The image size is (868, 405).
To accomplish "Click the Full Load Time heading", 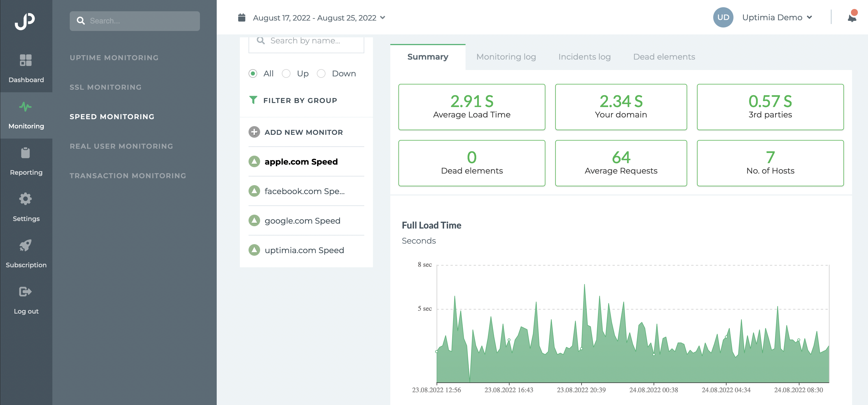I will coord(431,225).
